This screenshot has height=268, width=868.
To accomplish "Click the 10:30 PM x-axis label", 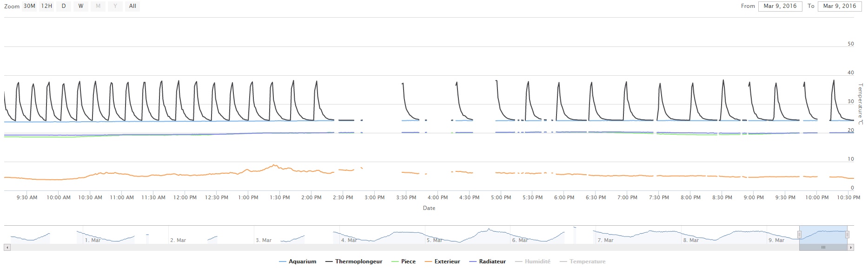I will [848, 197].
